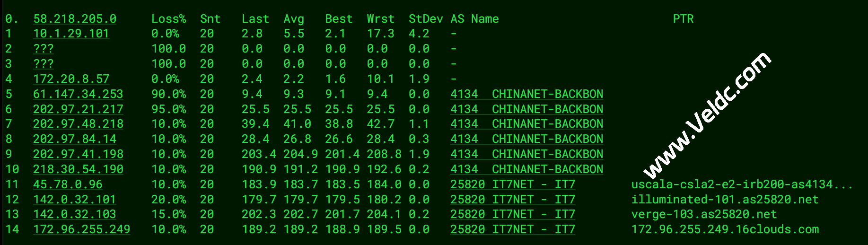Open the 202.97.41.198 IP link
This screenshot has width=868, height=245.
coord(78,154)
